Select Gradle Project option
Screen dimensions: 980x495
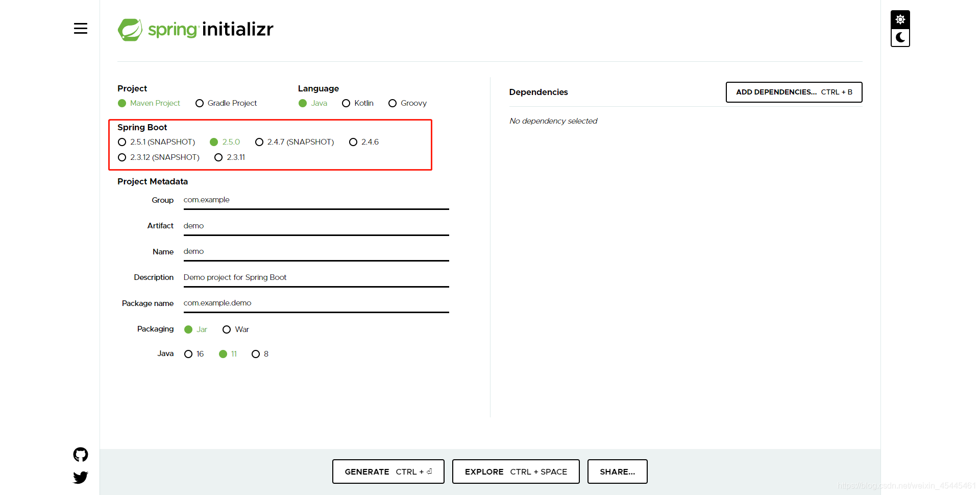[x=226, y=103]
